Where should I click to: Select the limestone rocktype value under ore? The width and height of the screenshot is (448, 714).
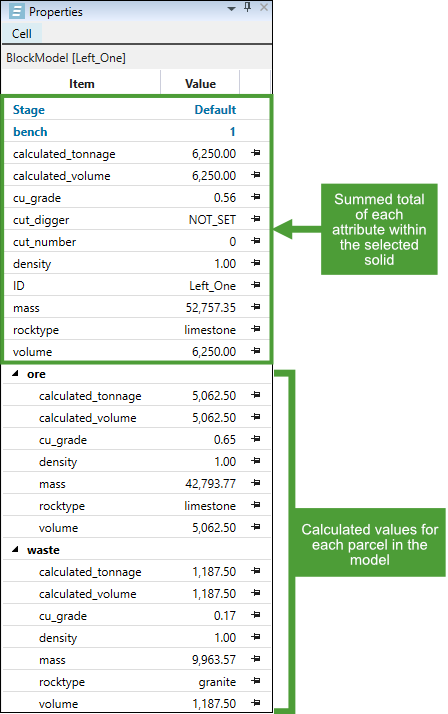pos(210,505)
